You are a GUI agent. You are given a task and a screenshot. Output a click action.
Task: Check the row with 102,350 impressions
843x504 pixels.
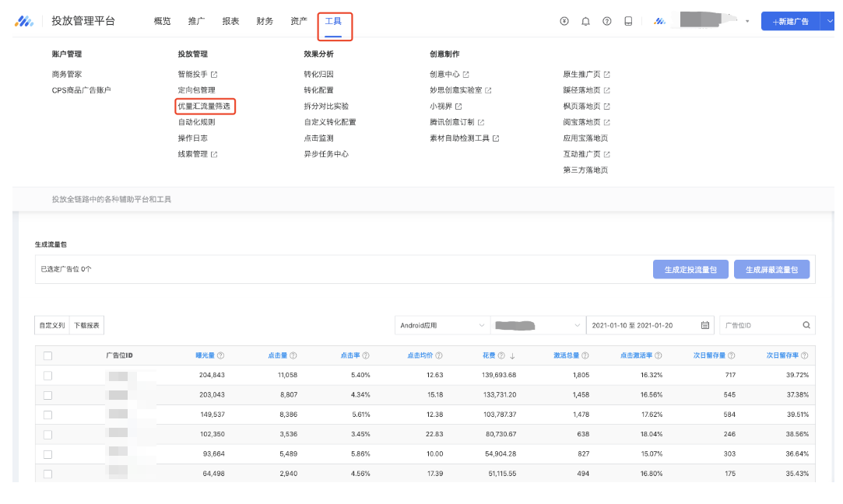tap(47, 435)
